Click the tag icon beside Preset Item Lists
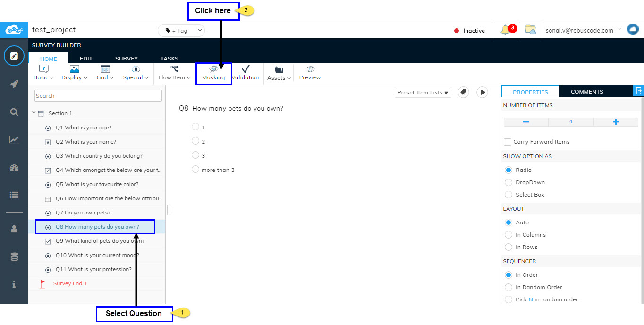 [464, 92]
